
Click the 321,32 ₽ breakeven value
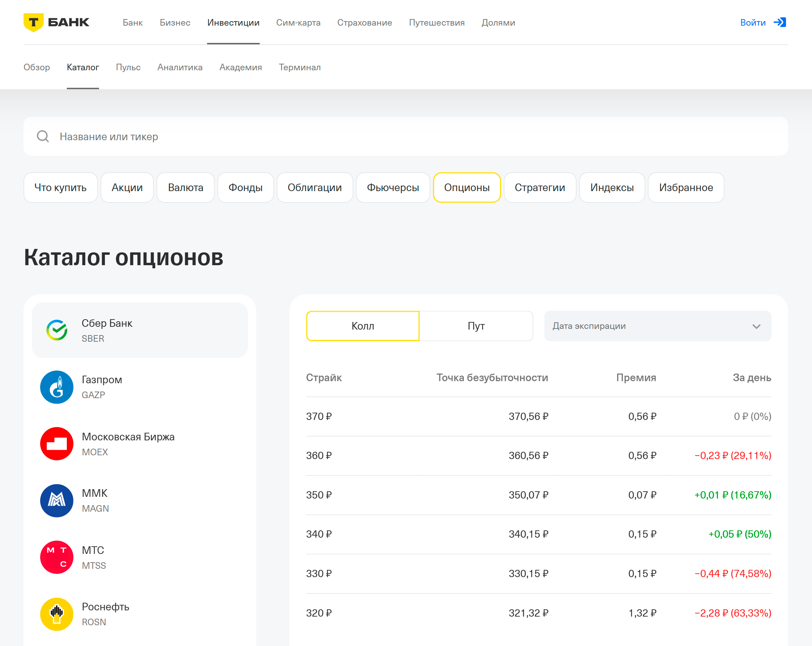coord(528,613)
